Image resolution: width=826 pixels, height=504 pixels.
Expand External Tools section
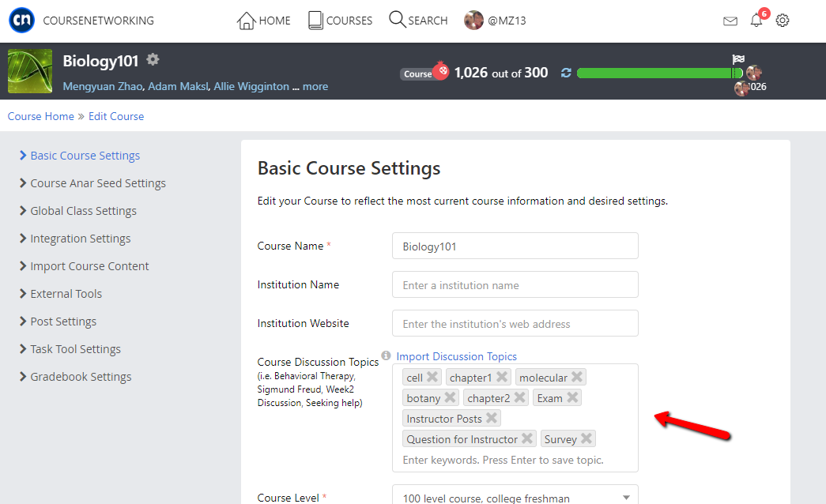66,294
